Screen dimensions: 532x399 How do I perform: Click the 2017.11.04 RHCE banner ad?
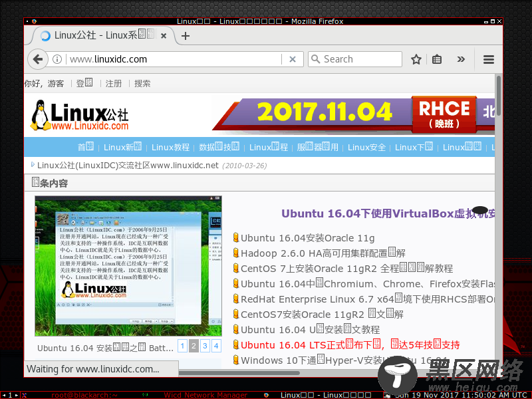tap(353, 114)
